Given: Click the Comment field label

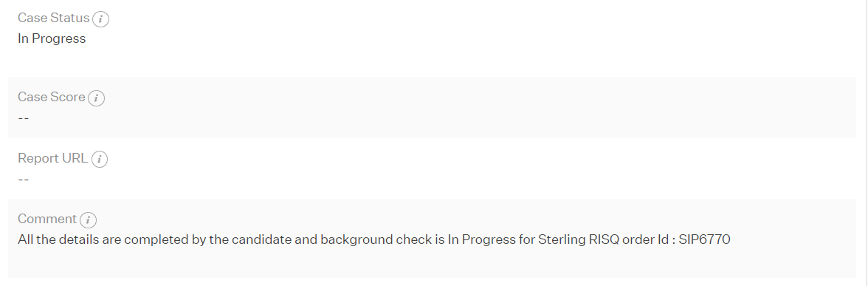Looking at the screenshot, I should tap(47, 219).
